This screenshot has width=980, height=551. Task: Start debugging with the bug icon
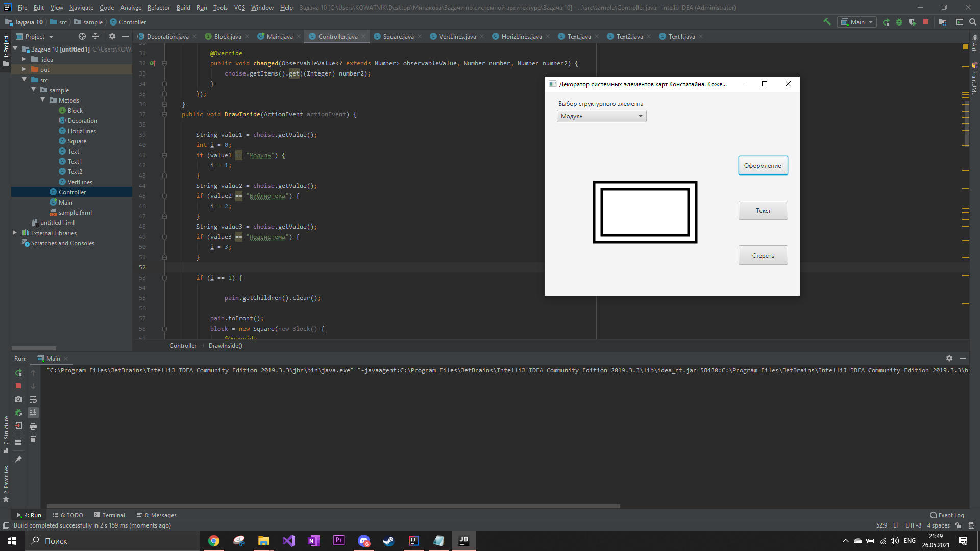point(899,22)
